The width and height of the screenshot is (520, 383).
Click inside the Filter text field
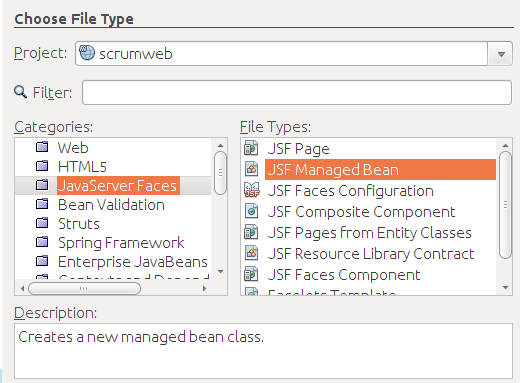pos(297,92)
